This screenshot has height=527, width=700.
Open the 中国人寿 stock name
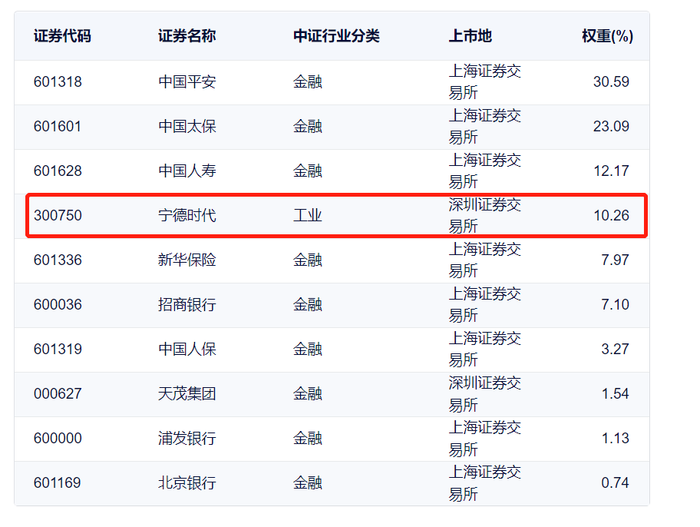click(x=187, y=171)
